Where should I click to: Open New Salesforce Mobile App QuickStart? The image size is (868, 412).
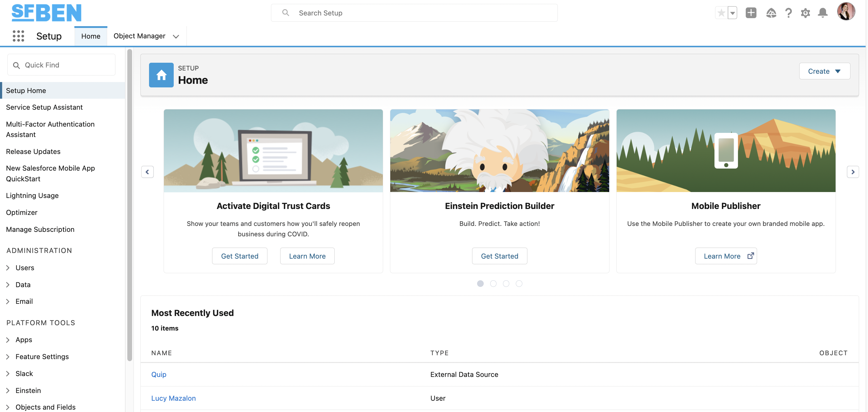pyautogui.click(x=50, y=173)
